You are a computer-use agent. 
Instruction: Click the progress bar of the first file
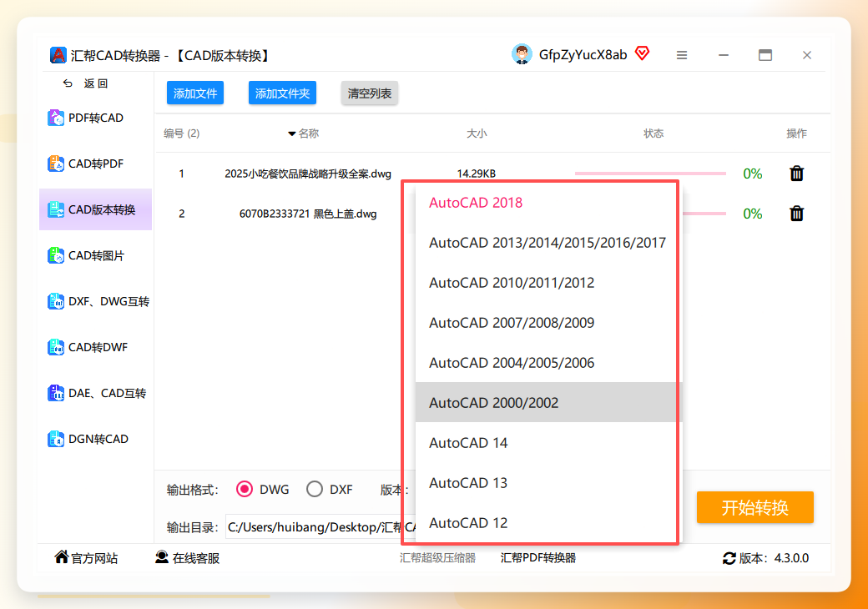pos(650,174)
